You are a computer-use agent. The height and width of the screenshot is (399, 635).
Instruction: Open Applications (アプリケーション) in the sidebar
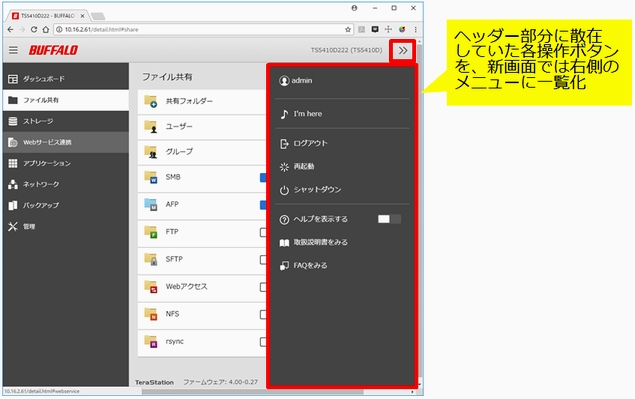[x=66, y=163]
